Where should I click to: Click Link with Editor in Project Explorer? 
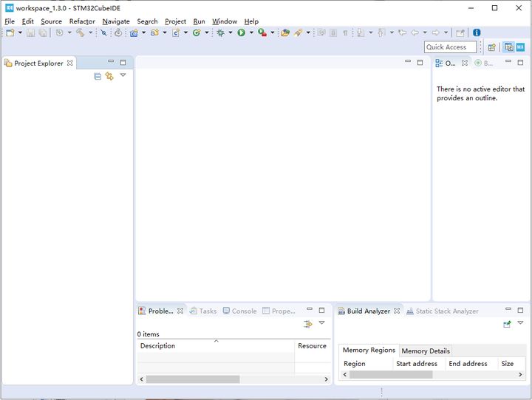pos(109,76)
